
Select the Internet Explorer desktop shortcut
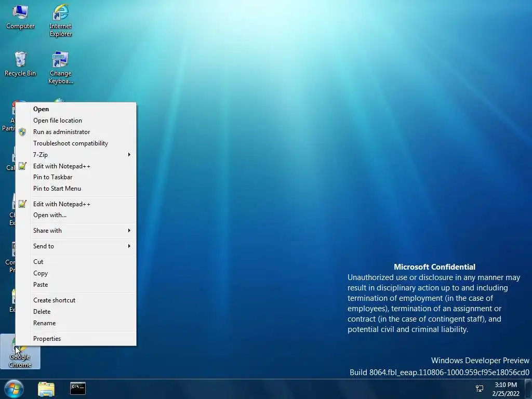[x=60, y=20]
